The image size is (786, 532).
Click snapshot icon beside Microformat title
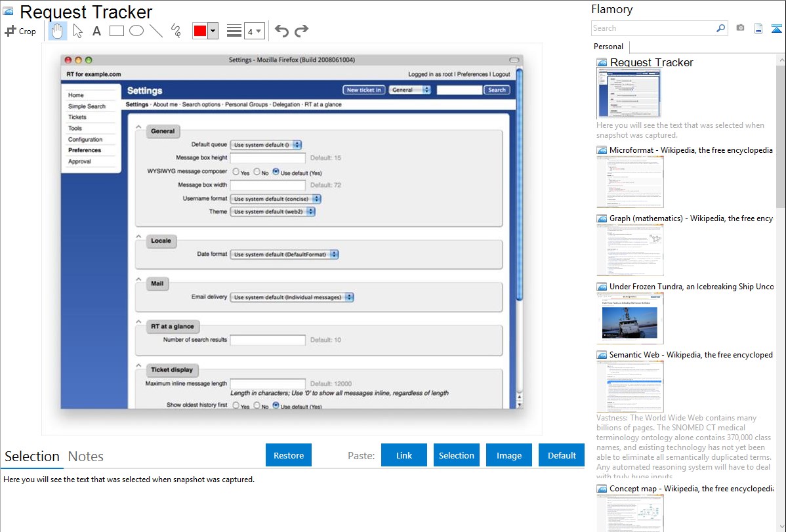coord(602,150)
